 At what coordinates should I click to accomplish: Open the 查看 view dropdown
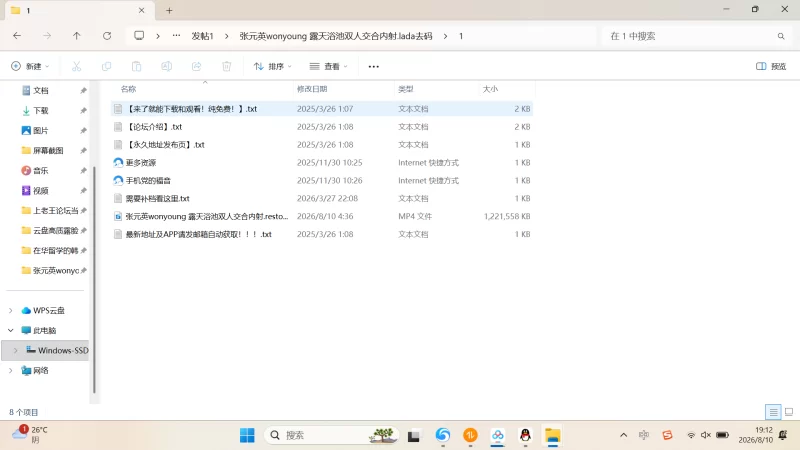[329, 66]
